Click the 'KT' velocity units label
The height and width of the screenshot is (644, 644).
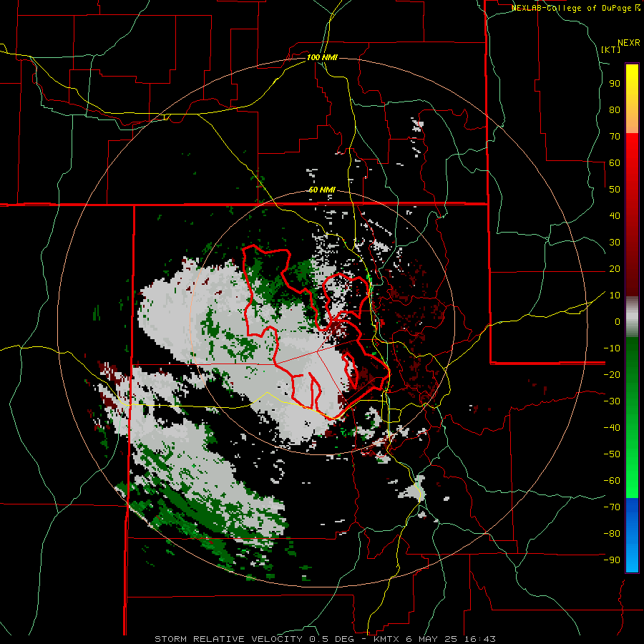[611, 49]
